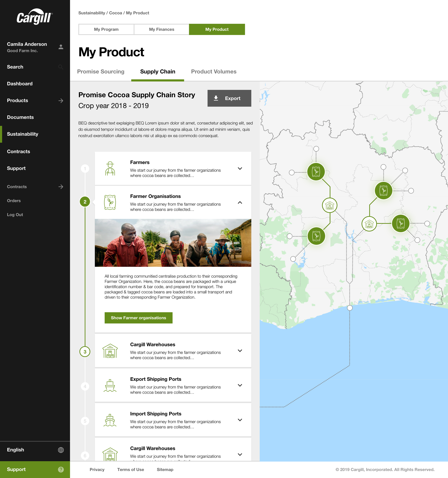Select the upper-right farmer organisation marker on the map
This screenshot has height=478, width=448.
[383, 191]
